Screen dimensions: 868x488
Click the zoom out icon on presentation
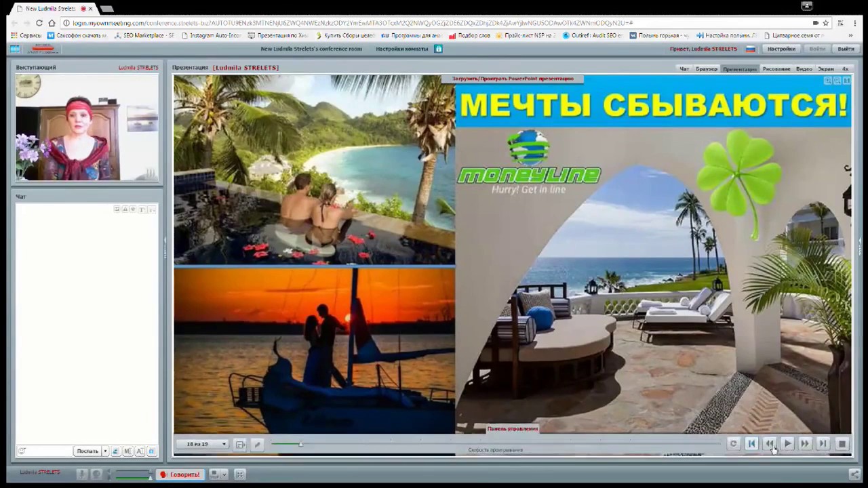point(837,81)
